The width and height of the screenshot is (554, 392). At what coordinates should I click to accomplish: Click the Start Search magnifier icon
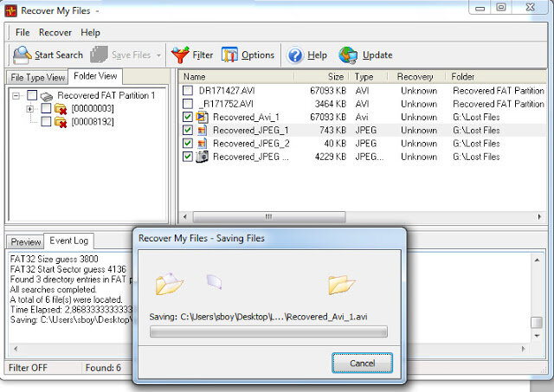22,55
